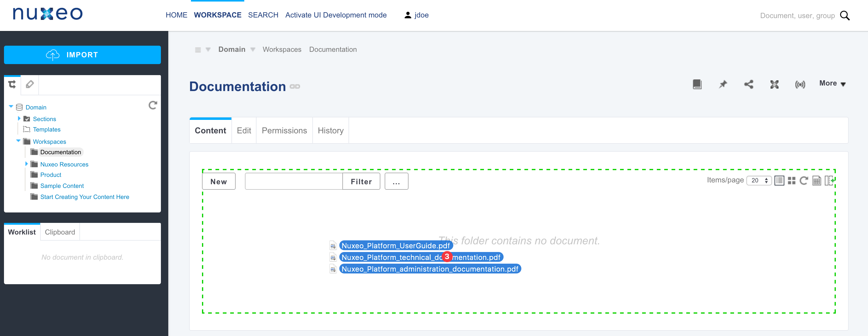Viewport: 868px width, 336px height.
Task: Click the filter text input field
Action: pyautogui.click(x=294, y=181)
